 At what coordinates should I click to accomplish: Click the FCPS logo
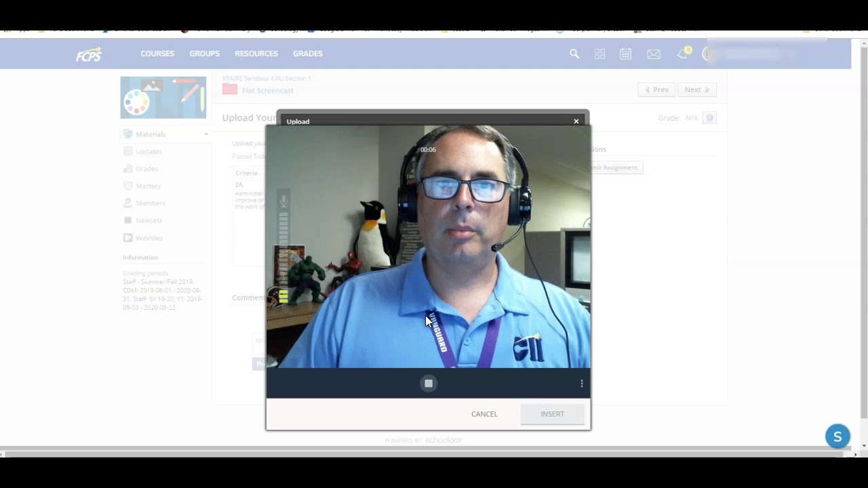click(x=89, y=54)
